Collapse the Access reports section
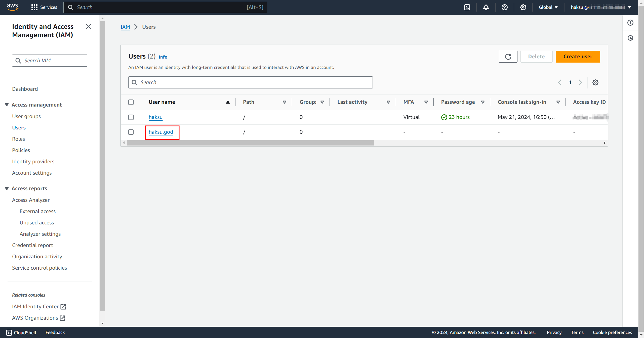This screenshot has width=644, height=338. coord(7,188)
